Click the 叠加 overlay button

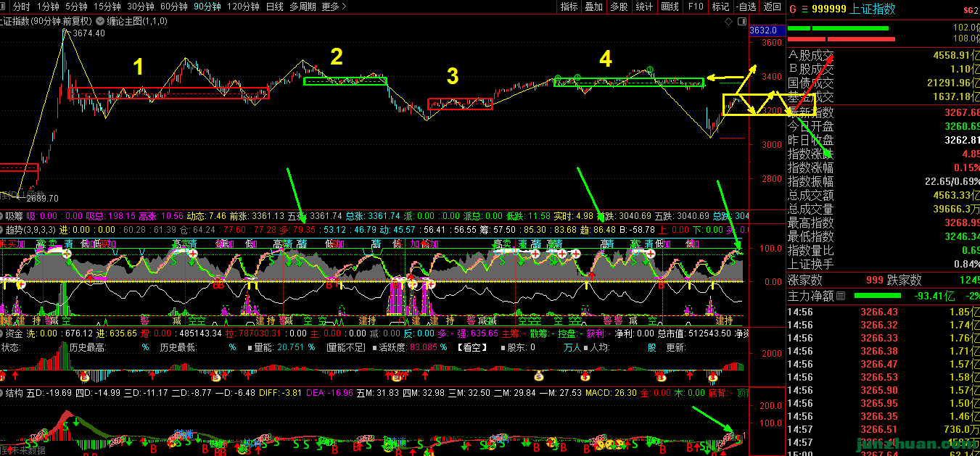click(593, 7)
